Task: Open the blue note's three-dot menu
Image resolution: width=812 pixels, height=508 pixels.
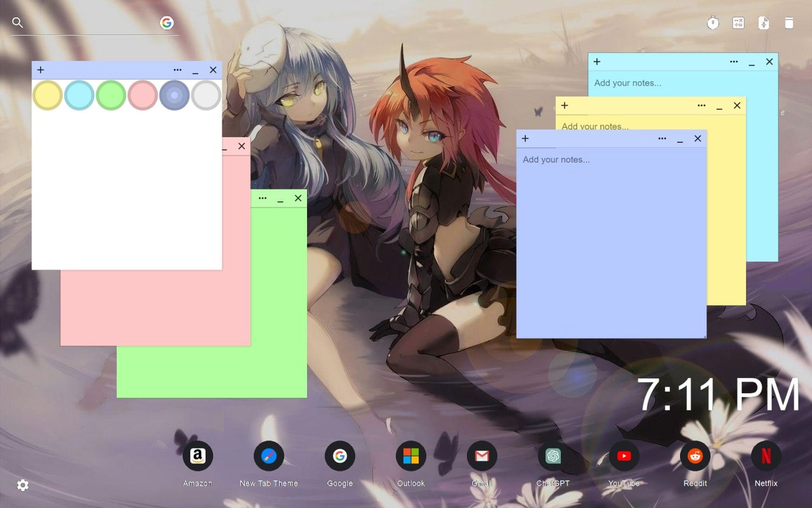Action: coord(662,138)
